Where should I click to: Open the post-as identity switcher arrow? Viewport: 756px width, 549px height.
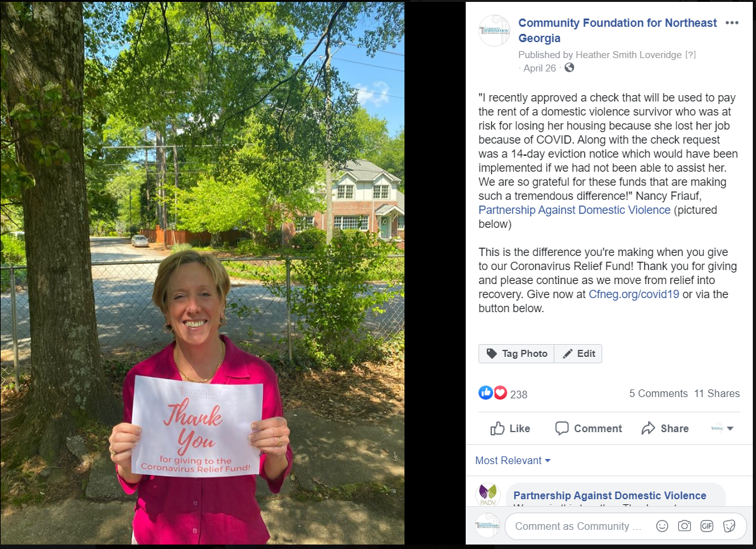[722, 428]
